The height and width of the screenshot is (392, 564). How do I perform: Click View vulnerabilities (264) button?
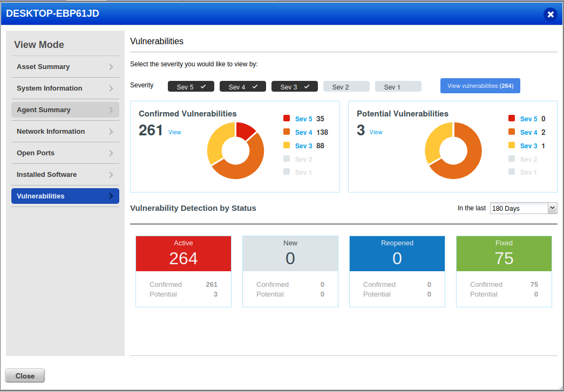(480, 86)
